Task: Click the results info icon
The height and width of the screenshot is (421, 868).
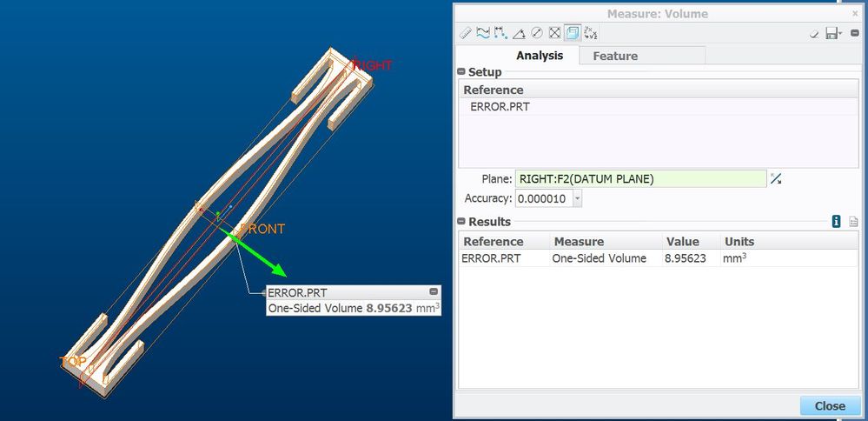Action: click(836, 222)
